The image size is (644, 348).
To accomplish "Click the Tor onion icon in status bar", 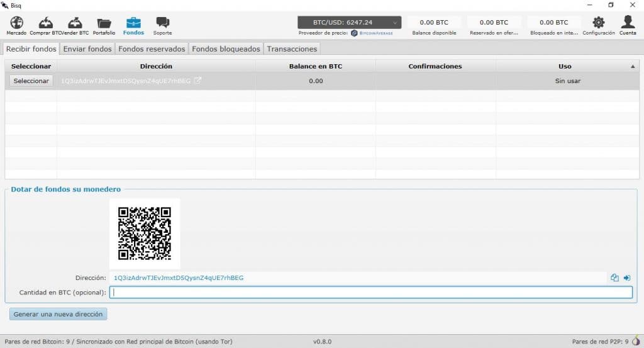I will pos(636,340).
